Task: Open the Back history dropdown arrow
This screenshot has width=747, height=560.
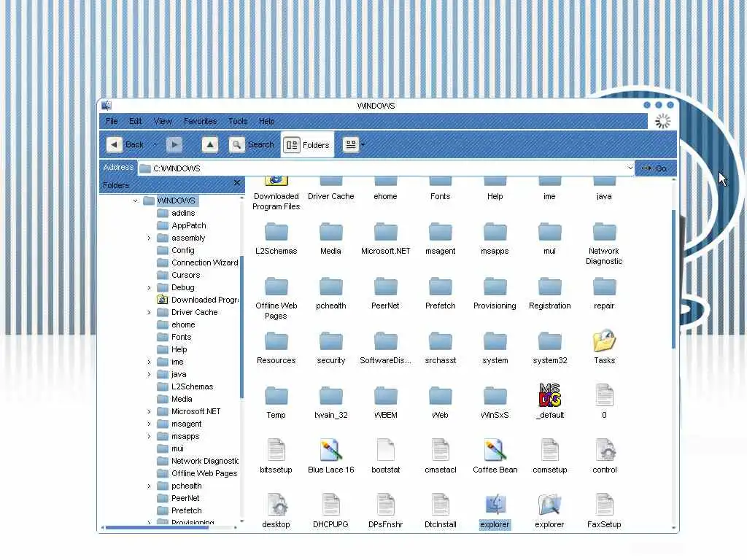Action: (x=155, y=144)
